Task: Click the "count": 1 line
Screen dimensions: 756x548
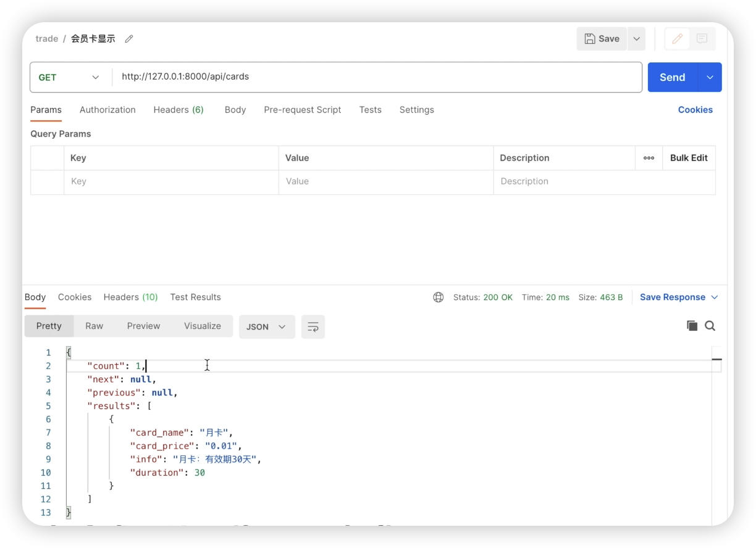Action: (x=117, y=366)
